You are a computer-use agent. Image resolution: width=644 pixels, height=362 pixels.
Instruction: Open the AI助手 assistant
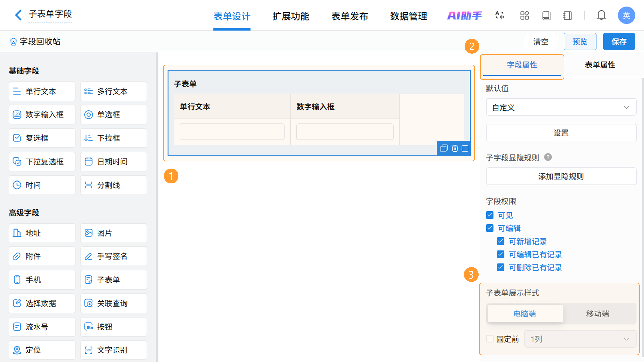coord(464,15)
